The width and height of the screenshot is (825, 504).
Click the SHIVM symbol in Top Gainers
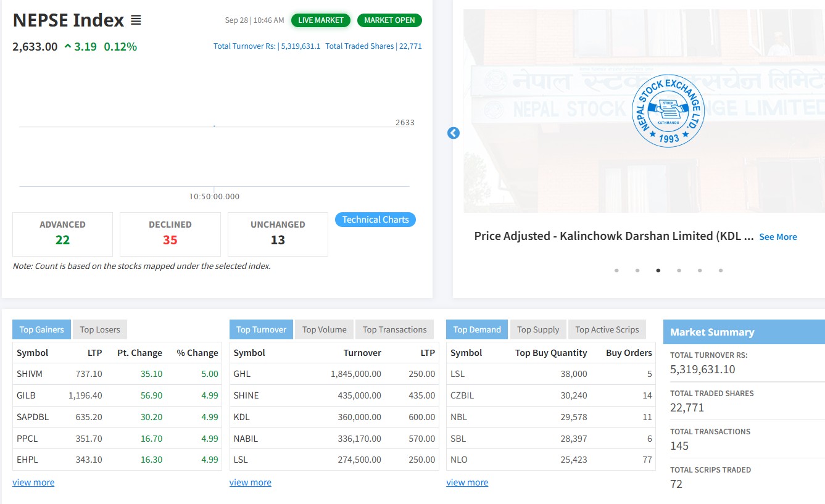(30, 374)
